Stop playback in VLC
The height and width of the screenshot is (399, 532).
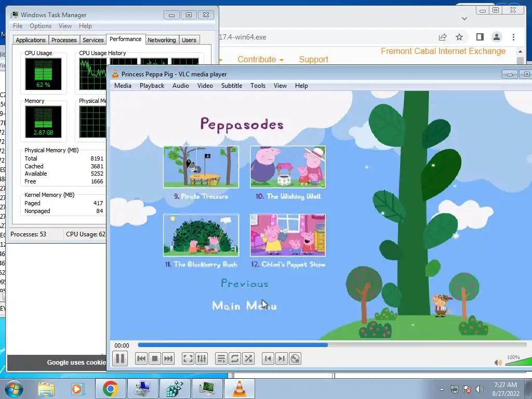[155, 358]
